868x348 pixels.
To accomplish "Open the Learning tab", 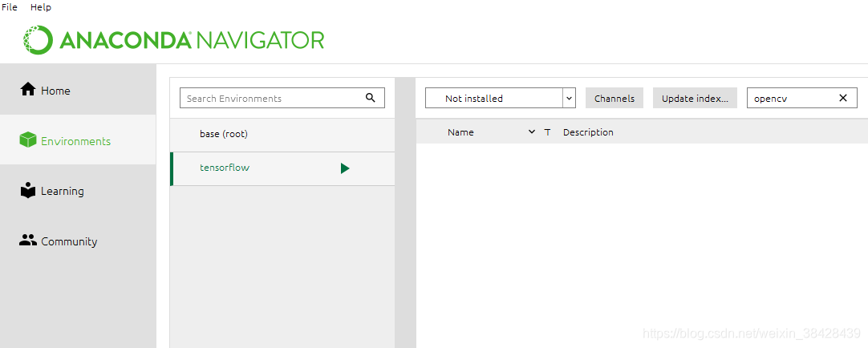I will pos(78,190).
